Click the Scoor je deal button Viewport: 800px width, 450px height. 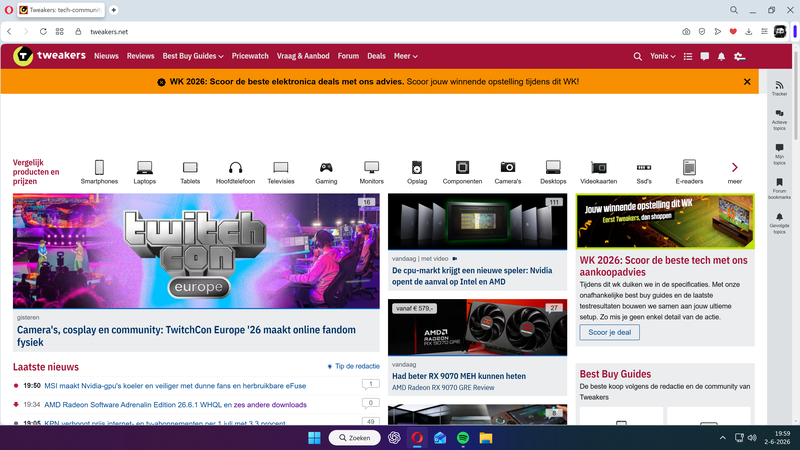[x=609, y=332]
